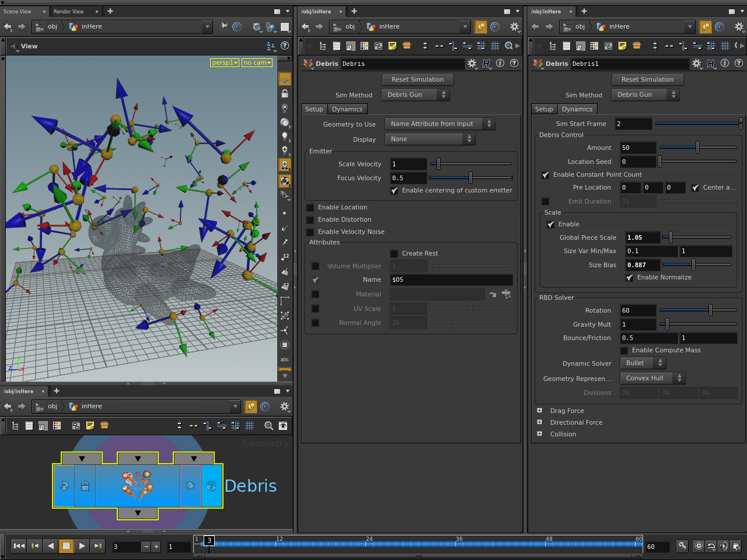Viewport: 747px width, 560px height.
Task: Click Reset Simulation in middle pane
Action: (418, 79)
